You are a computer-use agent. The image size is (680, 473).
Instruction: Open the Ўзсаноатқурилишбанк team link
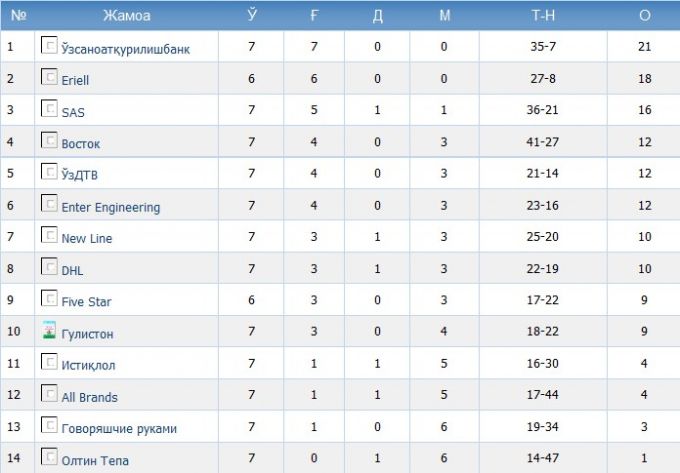(126, 49)
